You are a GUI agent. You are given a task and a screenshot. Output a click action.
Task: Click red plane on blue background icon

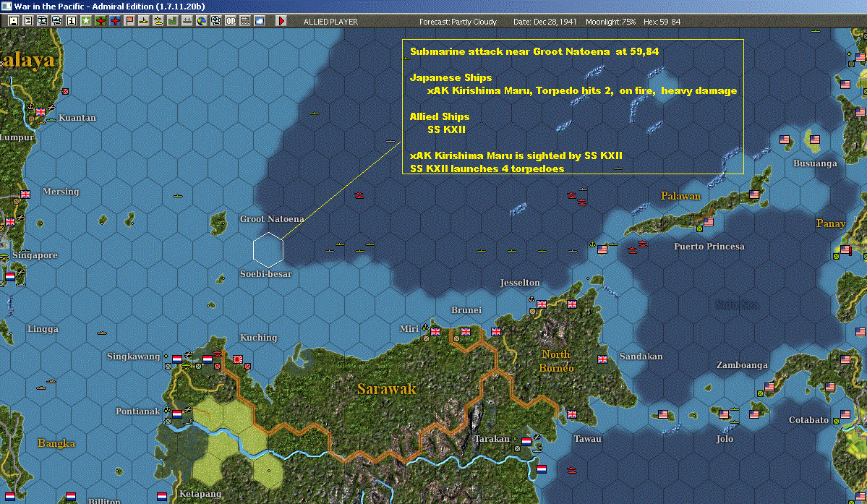[114, 21]
